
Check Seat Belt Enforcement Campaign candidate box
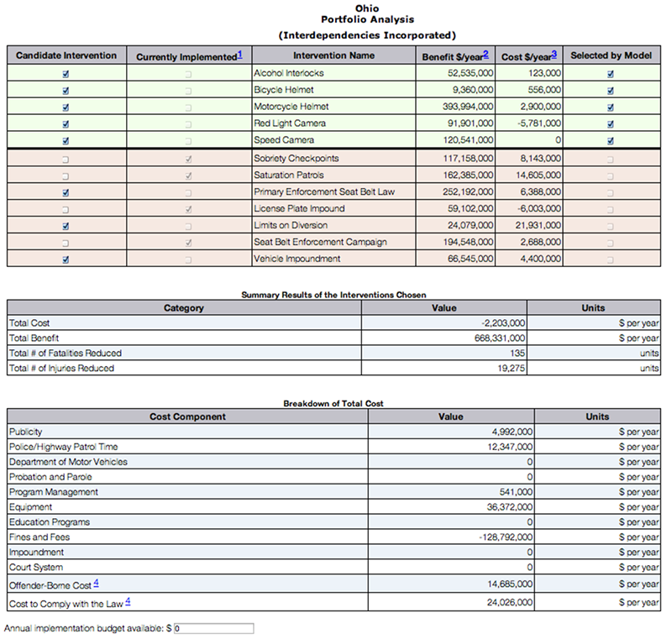[x=66, y=243]
